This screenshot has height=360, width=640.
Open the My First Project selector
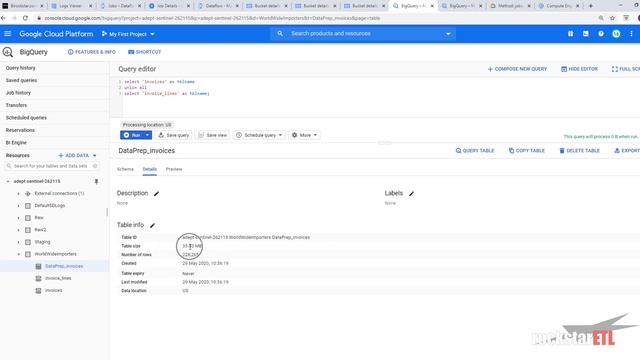(x=128, y=34)
